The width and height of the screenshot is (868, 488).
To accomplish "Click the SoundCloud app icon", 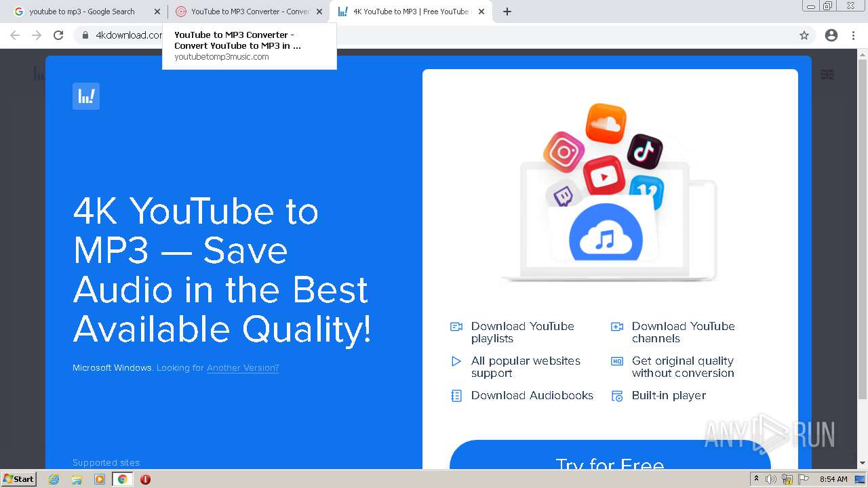I will (x=606, y=123).
